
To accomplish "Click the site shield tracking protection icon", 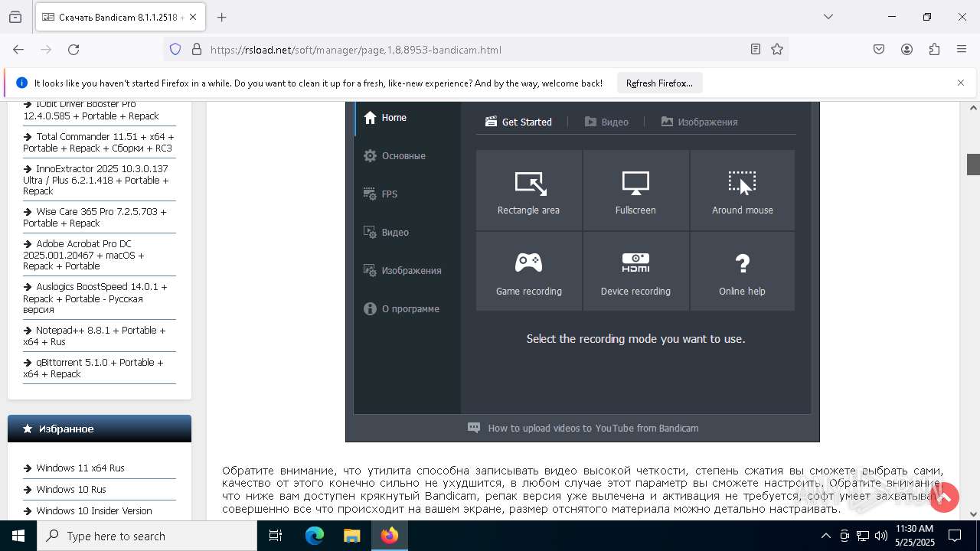I will point(175,49).
